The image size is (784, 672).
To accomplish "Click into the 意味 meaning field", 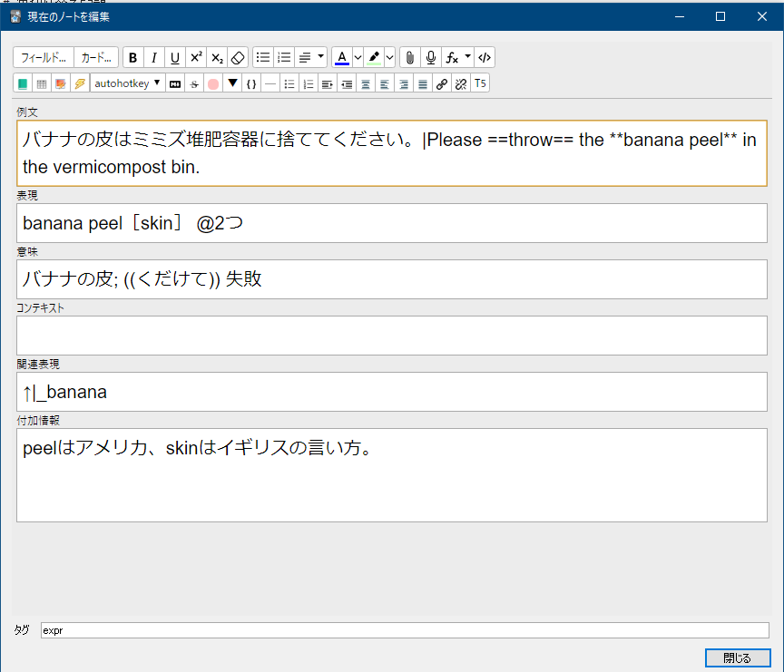I will 392,279.
